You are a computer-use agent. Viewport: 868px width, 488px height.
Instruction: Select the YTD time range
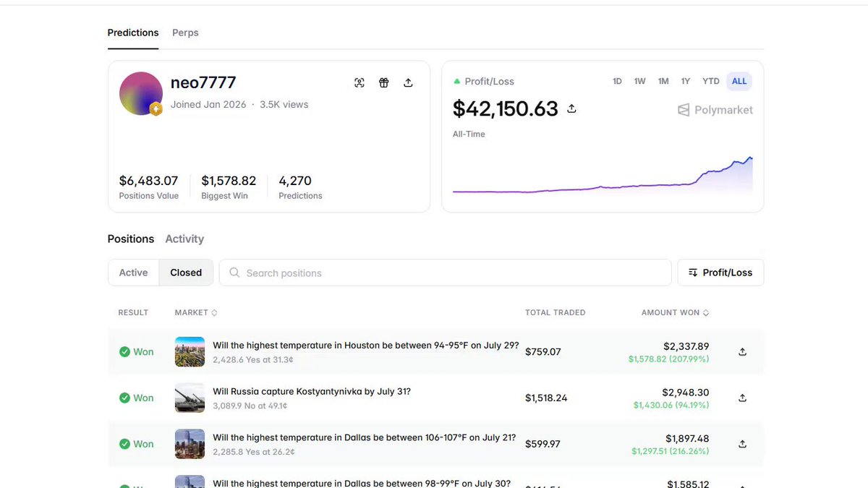[x=711, y=81]
